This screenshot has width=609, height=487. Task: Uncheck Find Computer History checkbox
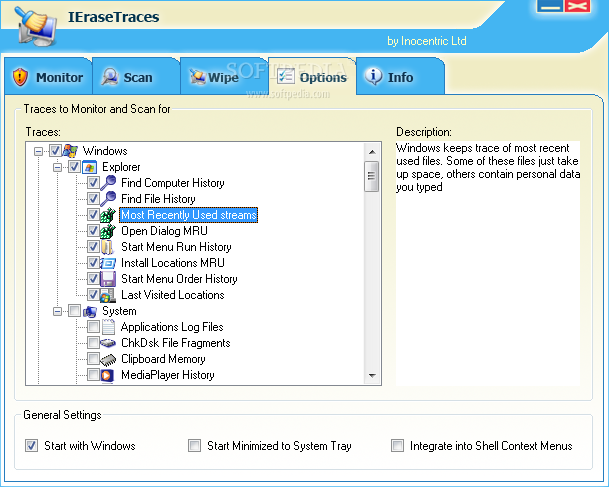click(x=93, y=183)
